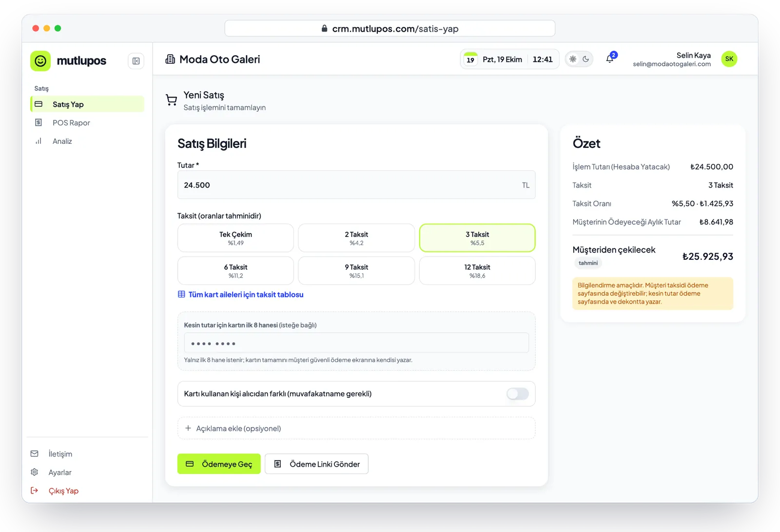Click into the card's first 8 digits field
780x532 pixels.
click(x=356, y=343)
